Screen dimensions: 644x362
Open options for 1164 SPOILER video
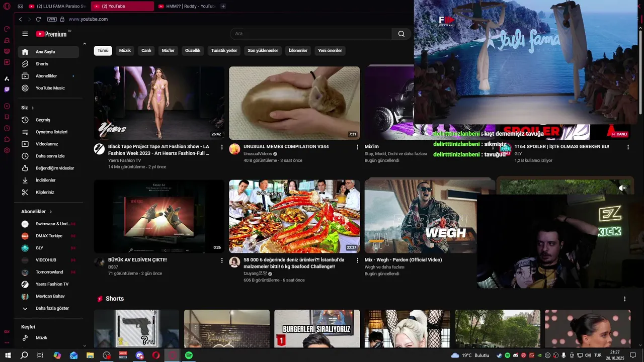pyautogui.click(x=628, y=147)
